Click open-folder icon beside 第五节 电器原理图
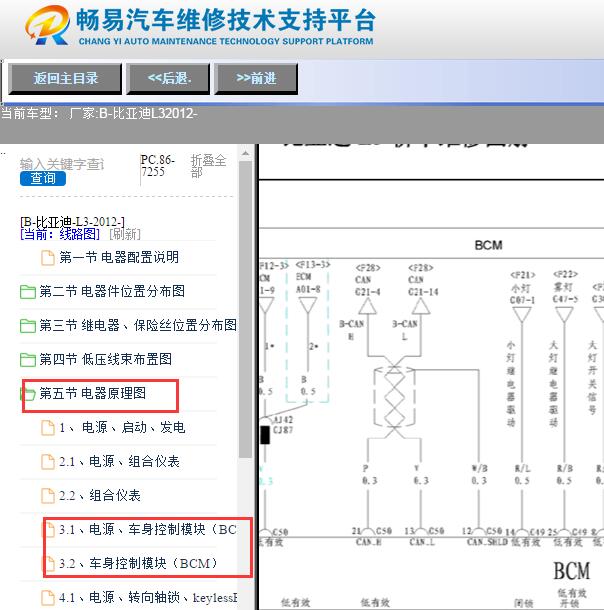This screenshot has width=604, height=610. 28,394
